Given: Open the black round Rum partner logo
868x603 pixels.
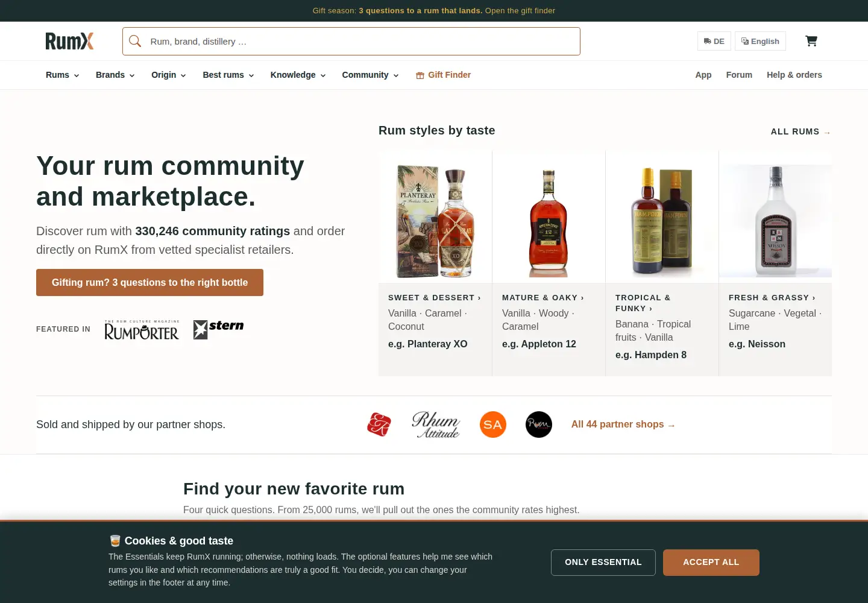Looking at the screenshot, I should pyautogui.click(x=539, y=425).
